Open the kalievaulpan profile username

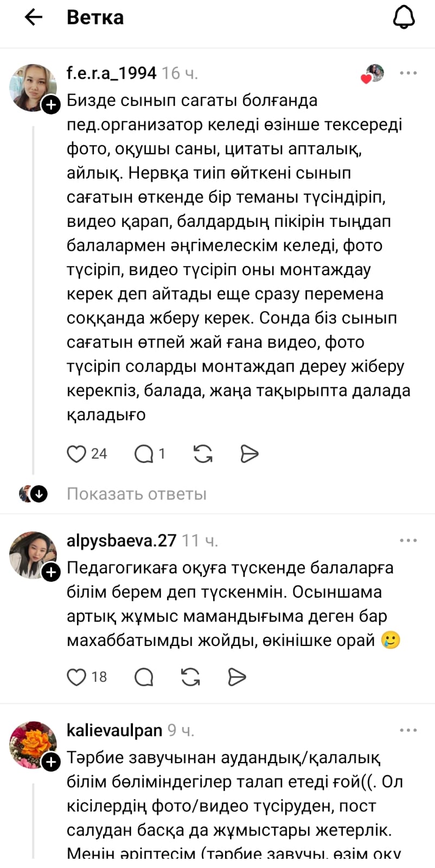114,730
